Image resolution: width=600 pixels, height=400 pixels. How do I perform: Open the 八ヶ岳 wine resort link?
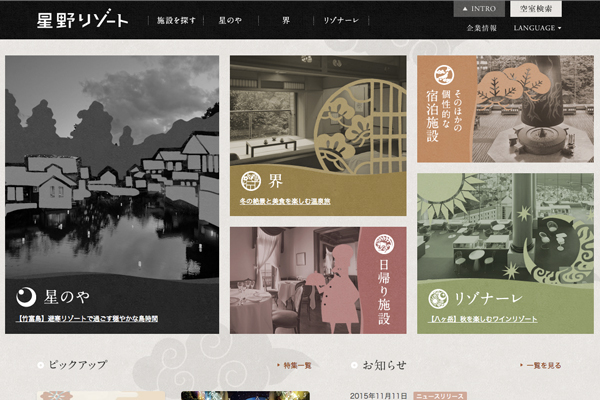[483, 319]
